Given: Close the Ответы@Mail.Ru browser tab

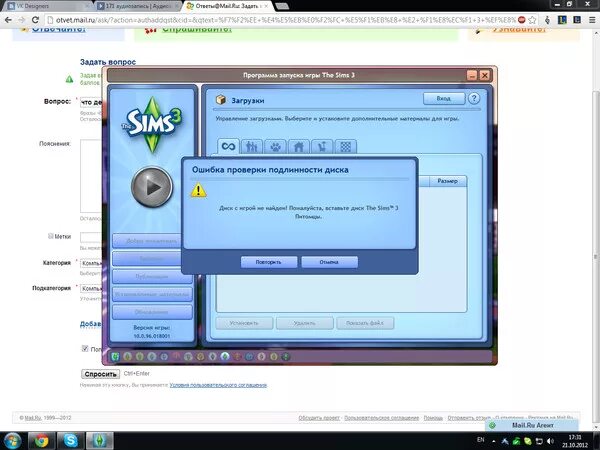Looking at the screenshot, I should point(266,6).
